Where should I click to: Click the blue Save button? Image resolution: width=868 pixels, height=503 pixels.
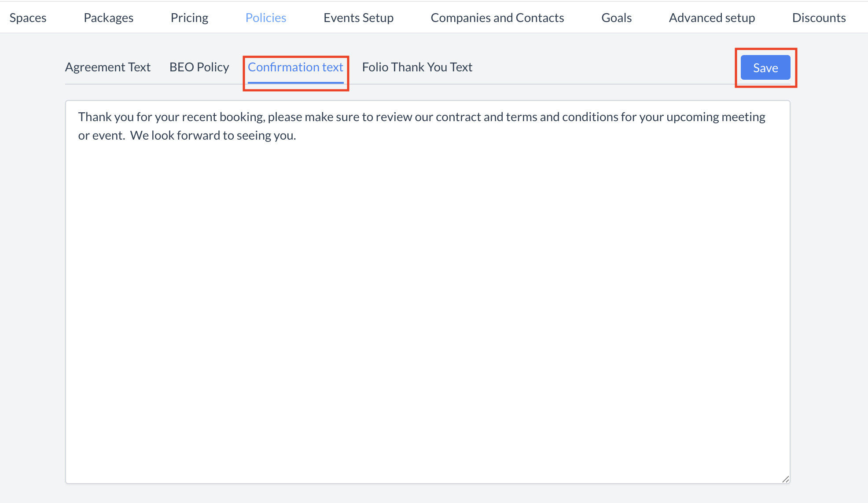coord(765,68)
